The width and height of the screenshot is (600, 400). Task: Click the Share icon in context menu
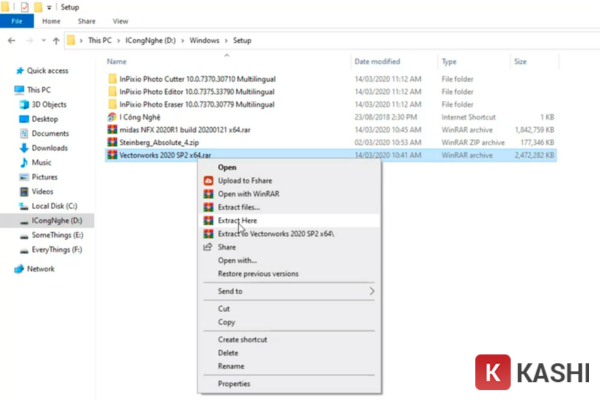208,247
